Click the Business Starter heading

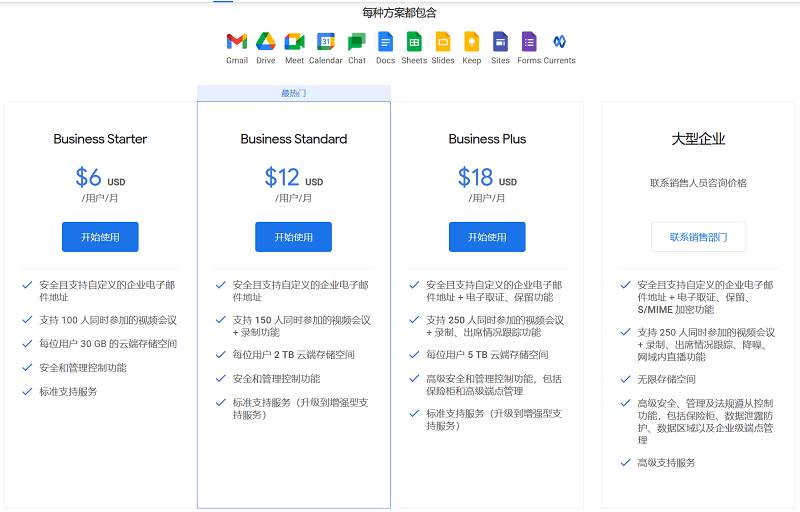point(100,139)
